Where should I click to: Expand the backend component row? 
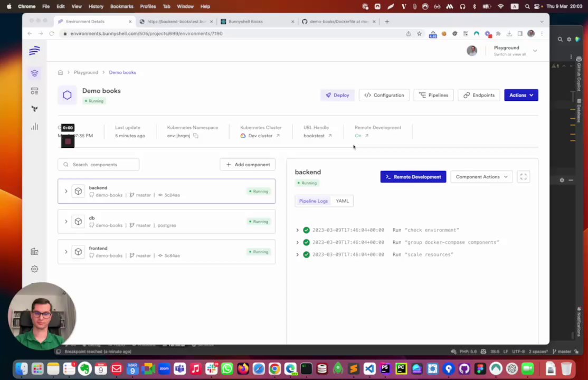(x=66, y=191)
